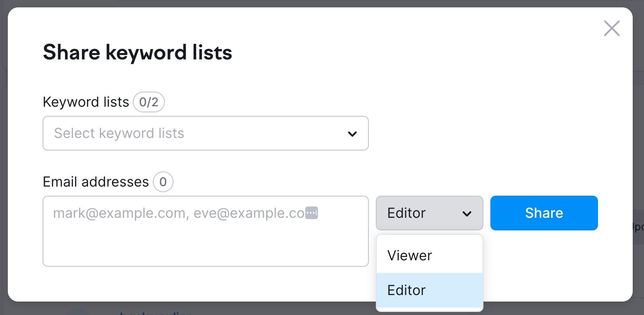Click the Select keyword lists placeholder text
644x315 pixels.
click(x=119, y=133)
